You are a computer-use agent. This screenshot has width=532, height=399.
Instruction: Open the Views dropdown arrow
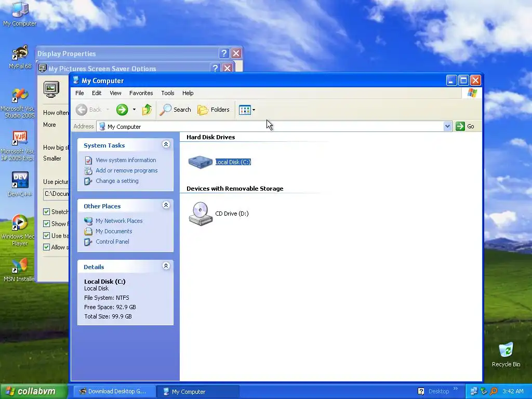[x=254, y=110]
